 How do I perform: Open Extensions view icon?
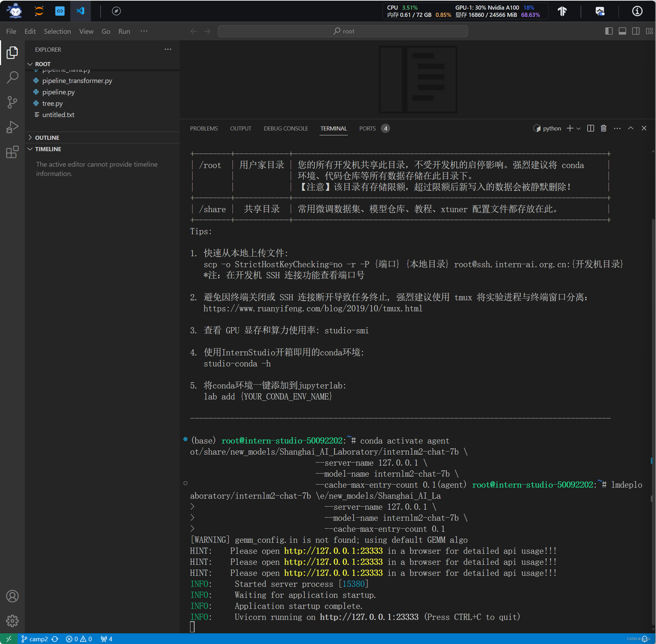[12, 152]
